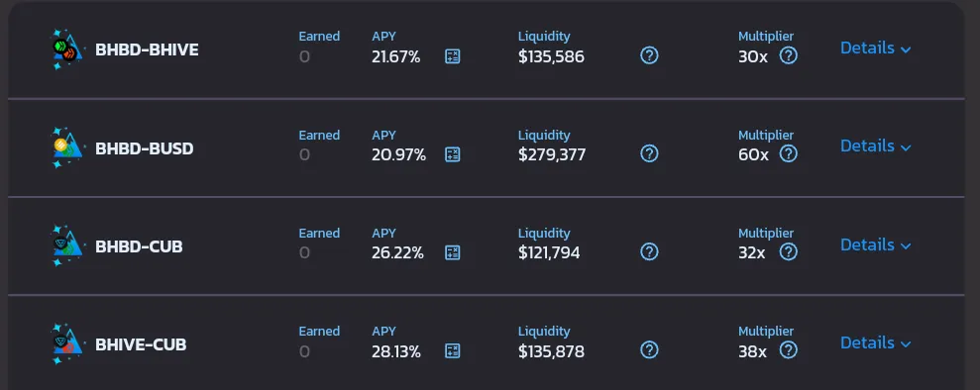Click liquidity help icon in BHBD-CUB row
This screenshot has height=390, width=980.
pos(649,251)
